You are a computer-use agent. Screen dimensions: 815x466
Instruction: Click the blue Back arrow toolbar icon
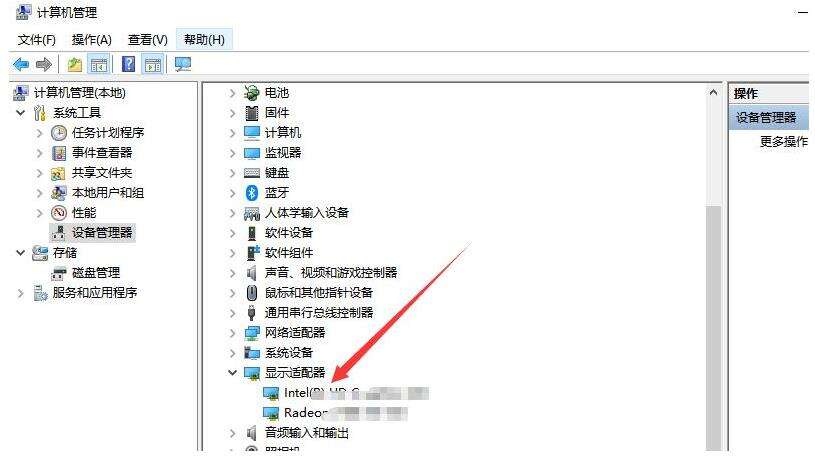(x=21, y=64)
